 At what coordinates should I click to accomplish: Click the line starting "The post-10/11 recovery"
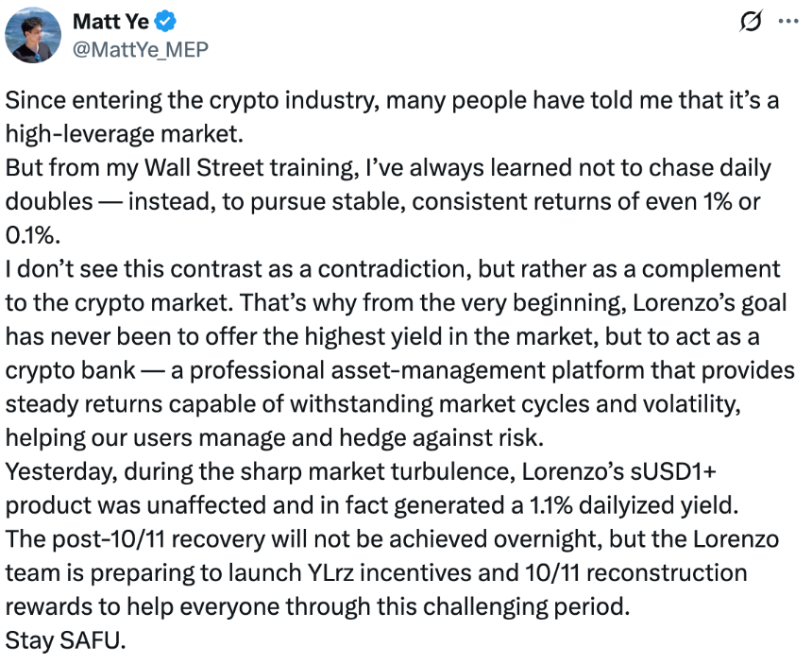tap(378, 537)
